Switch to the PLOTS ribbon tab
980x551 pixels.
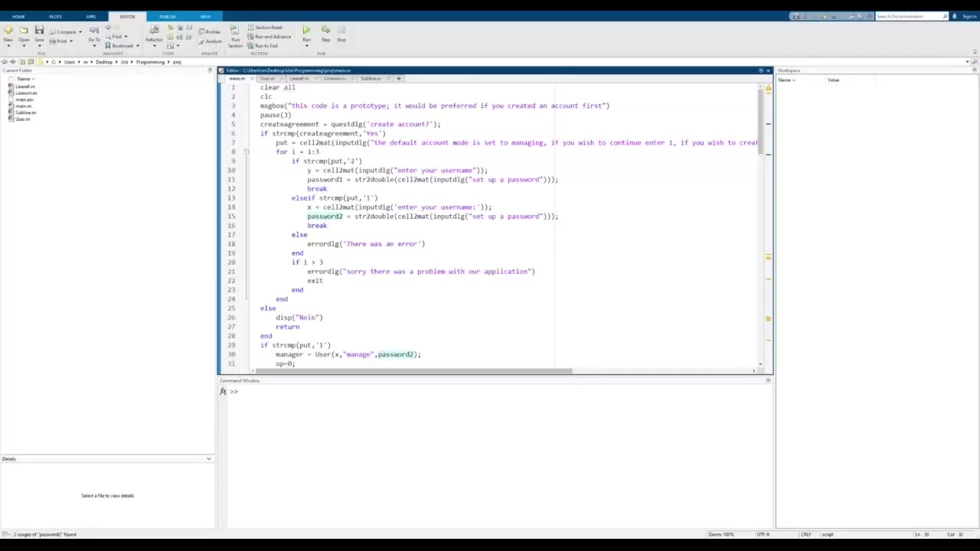pos(55,16)
